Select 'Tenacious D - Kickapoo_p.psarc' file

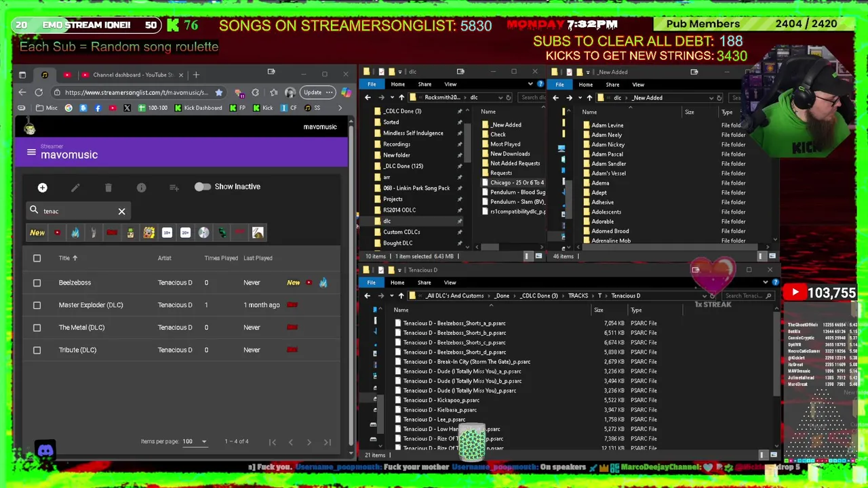pyautogui.click(x=441, y=400)
